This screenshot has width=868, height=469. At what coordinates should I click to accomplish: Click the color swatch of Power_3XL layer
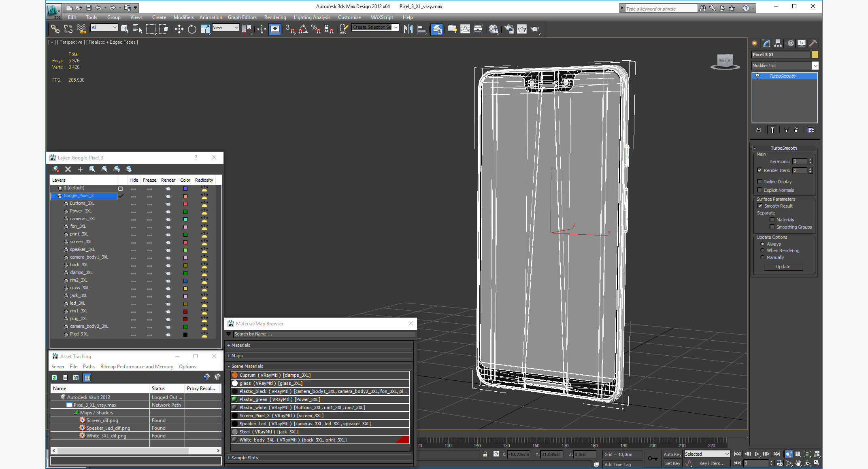click(185, 212)
